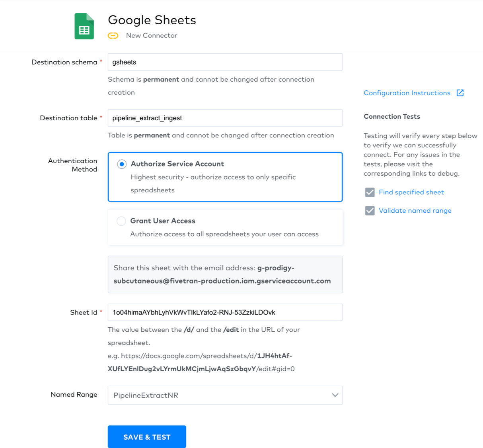Click the yellow connector link icon

(x=113, y=35)
